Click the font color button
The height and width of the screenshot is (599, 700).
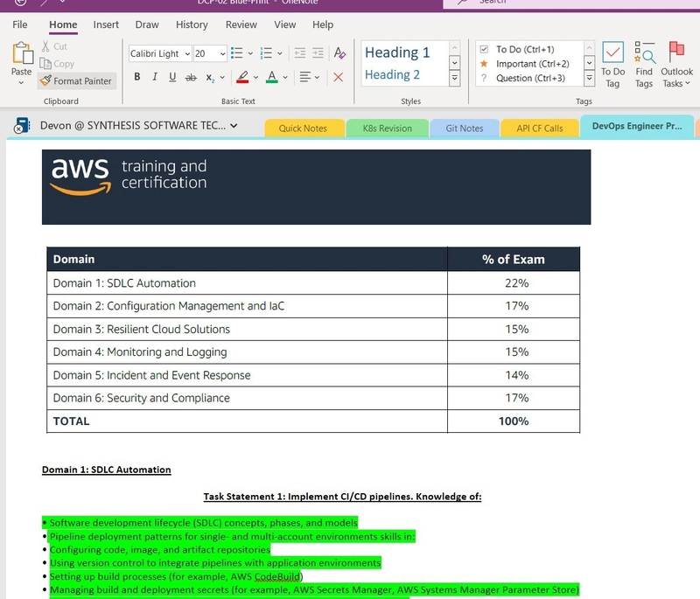point(271,78)
